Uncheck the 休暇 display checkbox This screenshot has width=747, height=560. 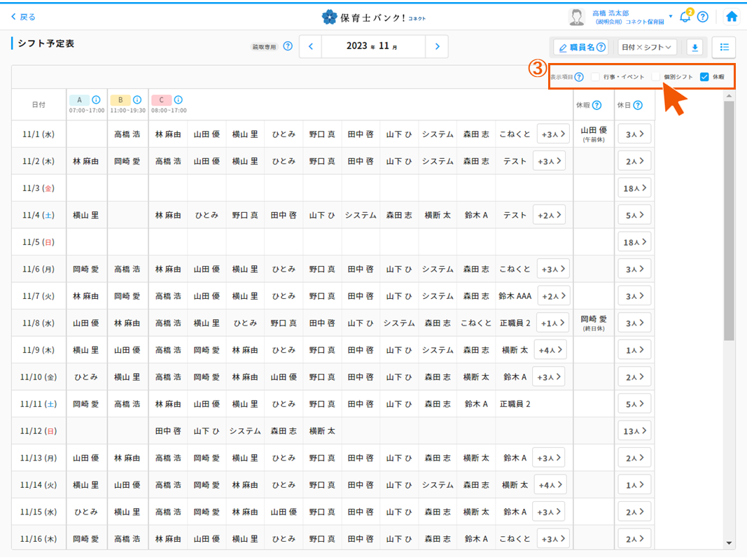(x=704, y=77)
